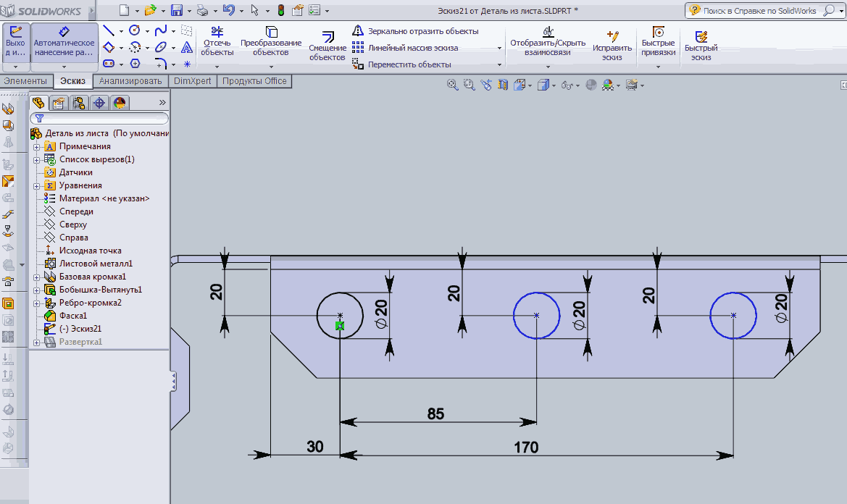The width and height of the screenshot is (847, 504).
Task: Click Исправить эскиз button
Action: click(x=612, y=46)
